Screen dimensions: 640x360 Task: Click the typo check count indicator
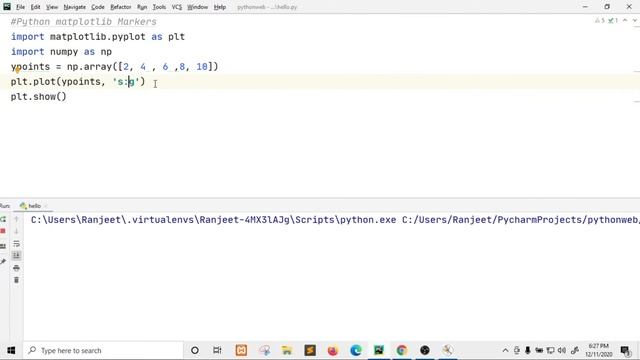pos(613,20)
